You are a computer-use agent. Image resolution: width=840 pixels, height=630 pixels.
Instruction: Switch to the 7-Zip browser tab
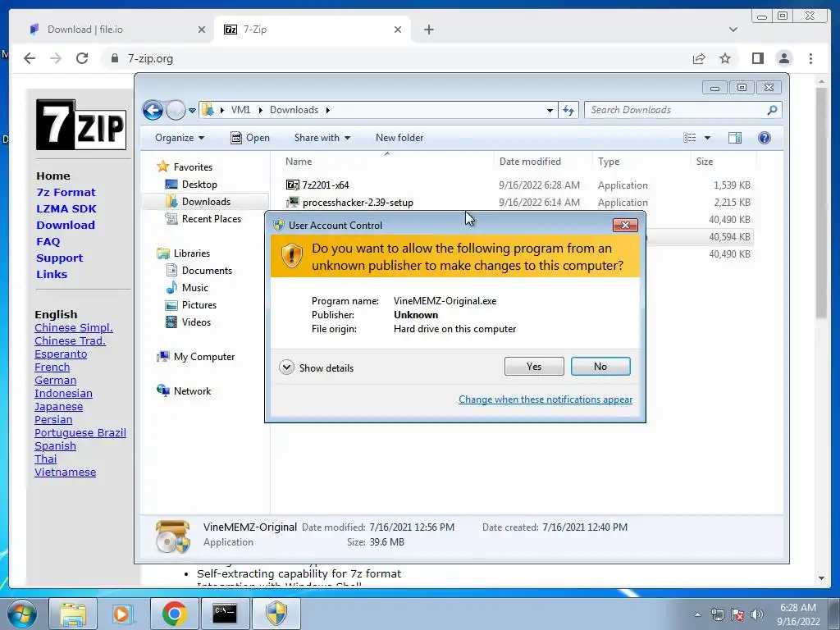click(x=313, y=30)
